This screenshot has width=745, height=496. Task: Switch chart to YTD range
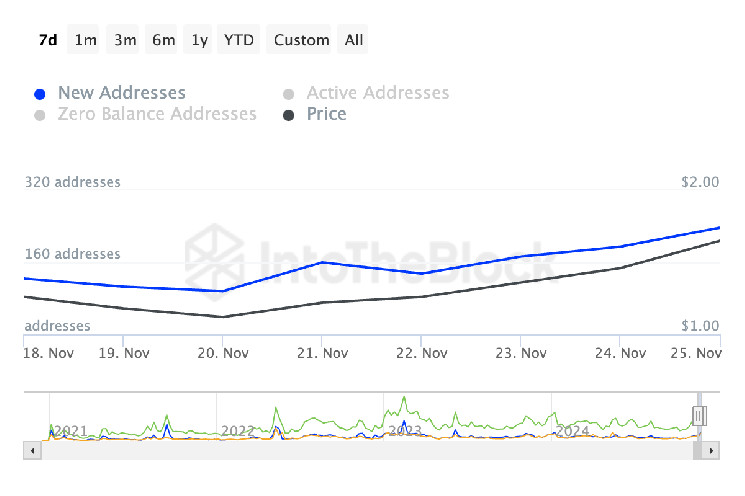click(x=238, y=39)
